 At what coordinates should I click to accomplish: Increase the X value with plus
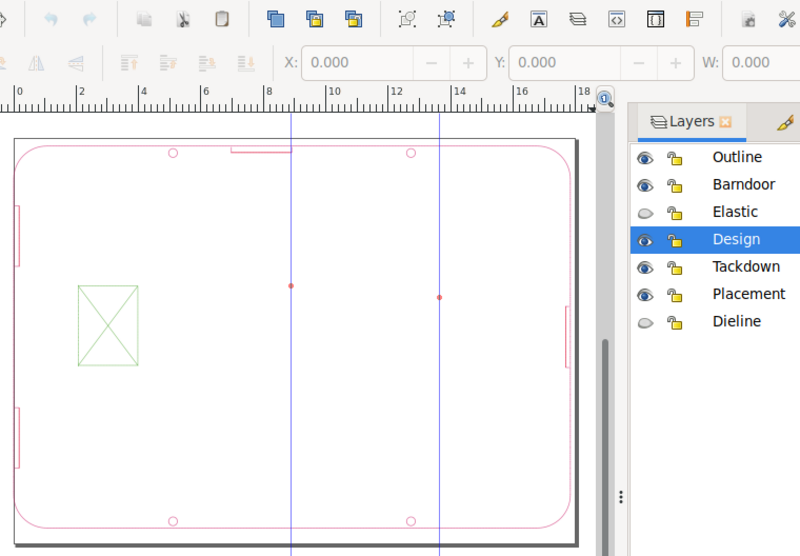coord(468,63)
